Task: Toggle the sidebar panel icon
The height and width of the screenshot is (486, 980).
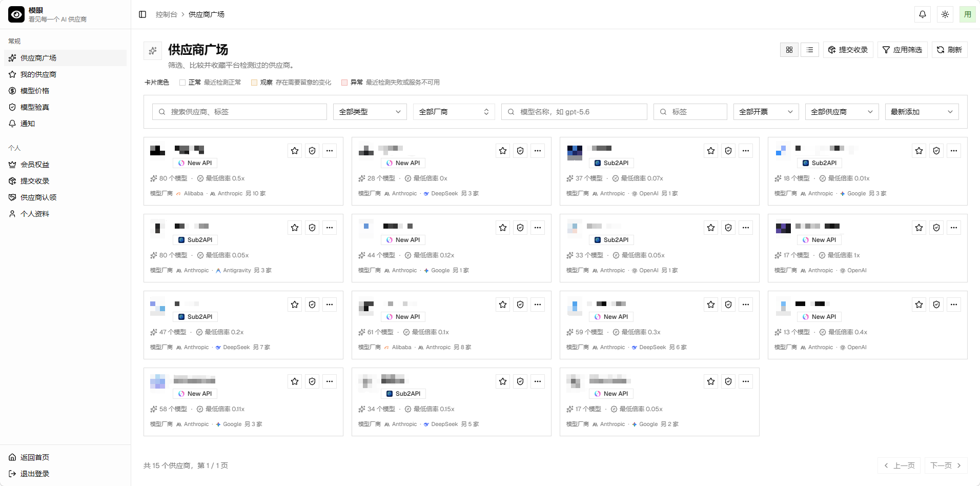Action: [x=142, y=14]
